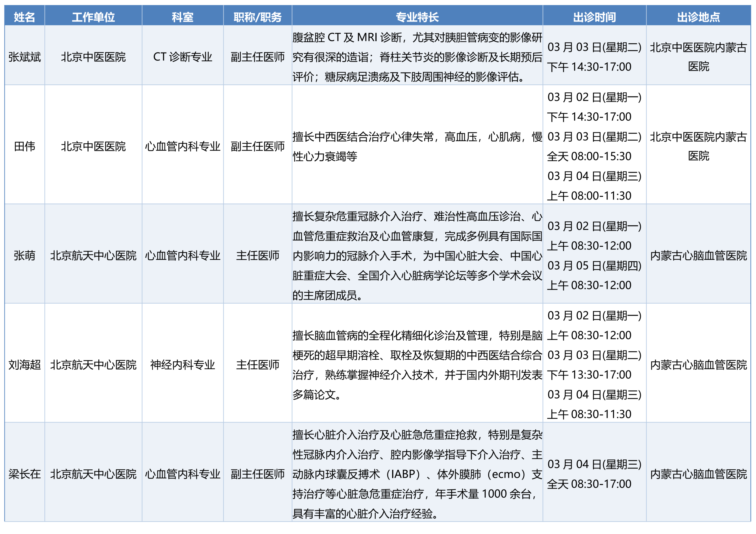This screenshot has width=756, height=534.
Task: Click the 出诊地点 column header
Action: click(x=698, y=17)
